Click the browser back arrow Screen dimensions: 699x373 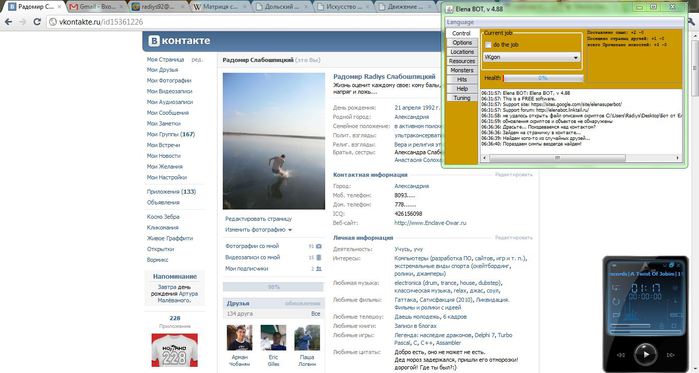pos(8,21)
